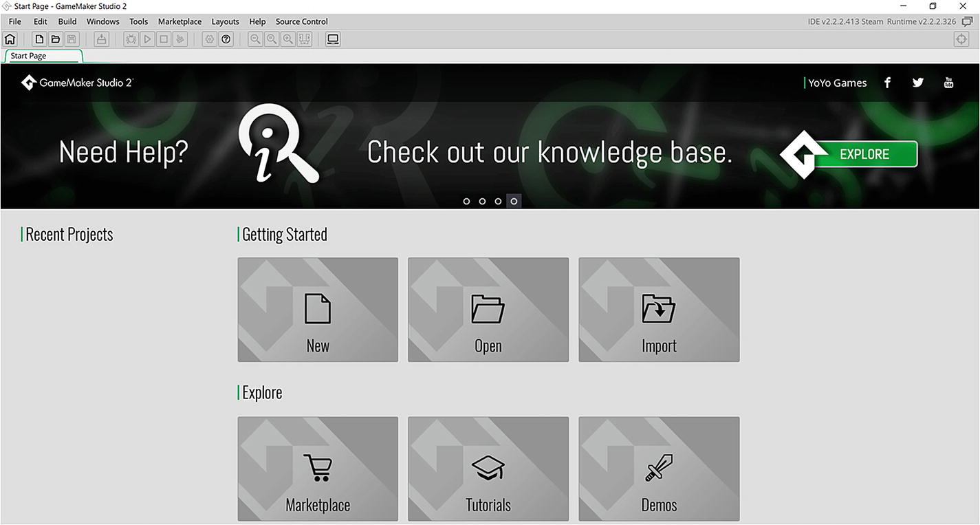This screenshot has height=525, width=980.
Task: Click the Clean build broom icon
Action: 180,39
